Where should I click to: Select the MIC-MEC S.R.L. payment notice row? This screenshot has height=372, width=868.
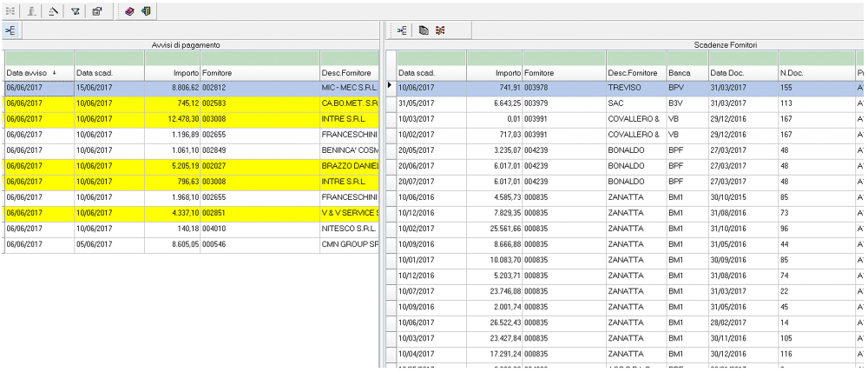[191, 88]
